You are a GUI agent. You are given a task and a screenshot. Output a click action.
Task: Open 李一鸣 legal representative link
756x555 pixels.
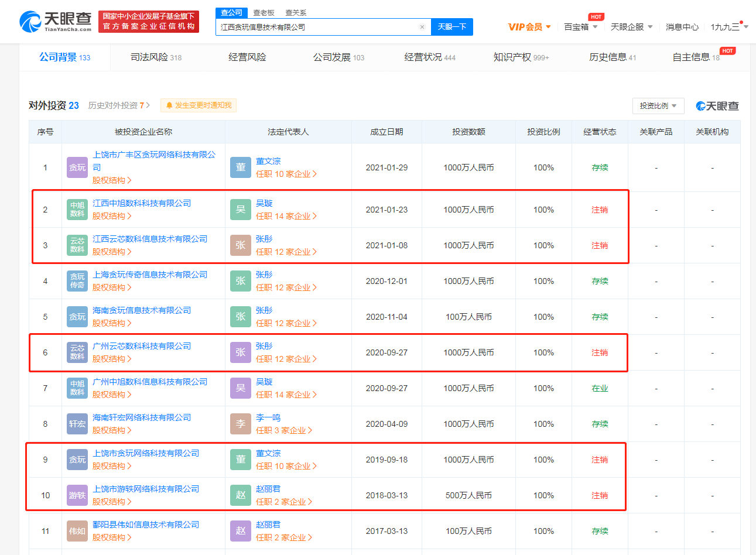click(x=268, y=417)
